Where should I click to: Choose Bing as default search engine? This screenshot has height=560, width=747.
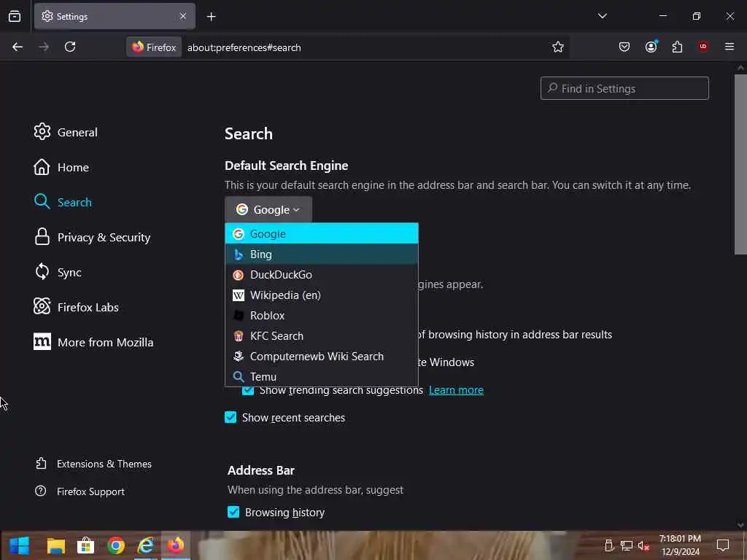point(322,254)
